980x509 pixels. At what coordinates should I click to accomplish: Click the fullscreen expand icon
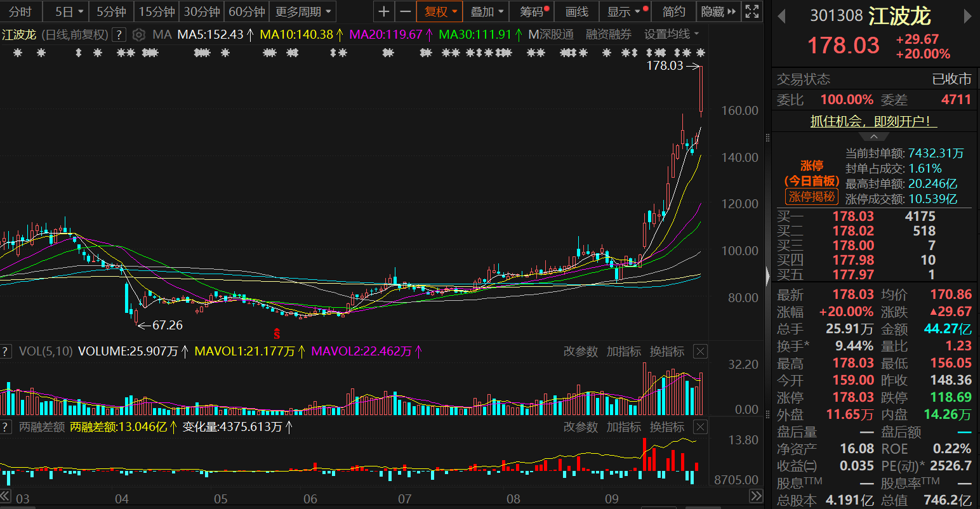(x=752, y=11)
